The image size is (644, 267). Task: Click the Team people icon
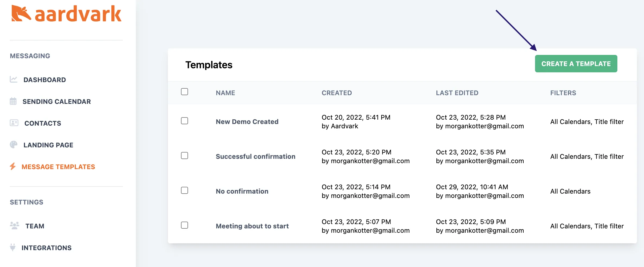[14, 226]
